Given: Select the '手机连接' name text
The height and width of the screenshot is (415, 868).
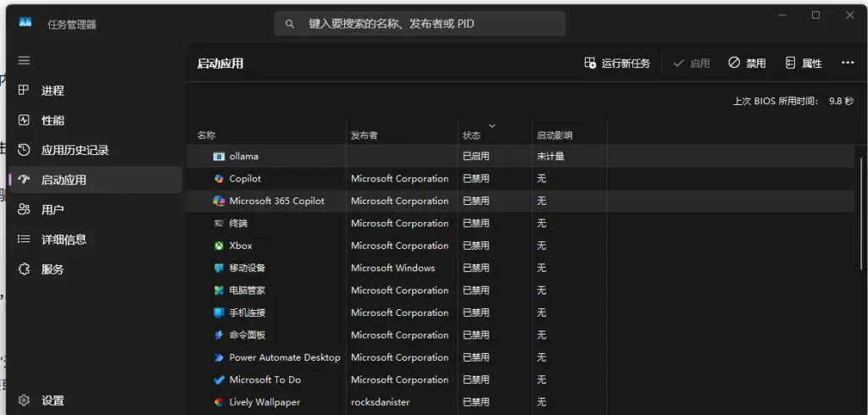Looking at the screenshot, I should pyautogui.click(x=248, y=313).
